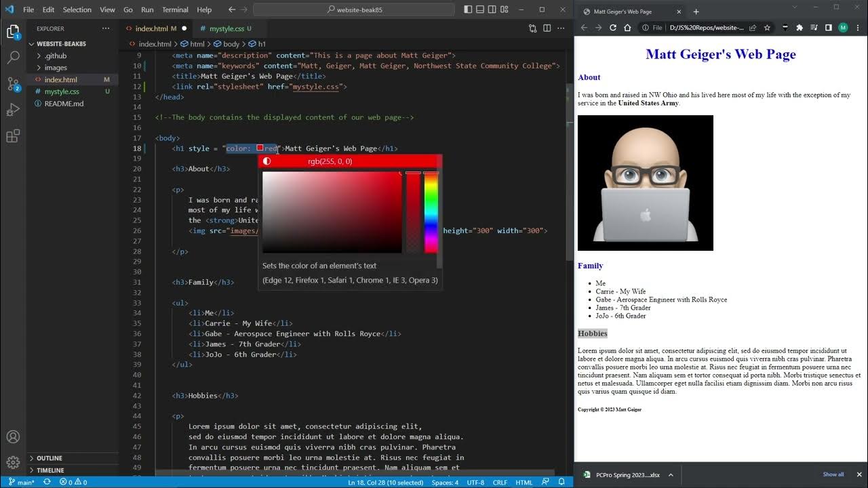The height and width of the screenshot is (488, 868).
Task: Open the Customize Layout icon
Action: pyautogui.click(x=504, y=9)
